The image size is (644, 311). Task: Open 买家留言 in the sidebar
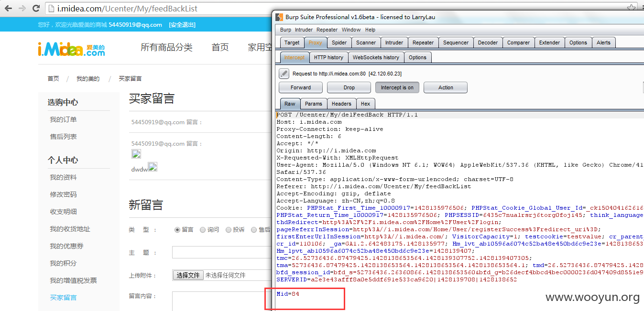[x=63, y=298]
